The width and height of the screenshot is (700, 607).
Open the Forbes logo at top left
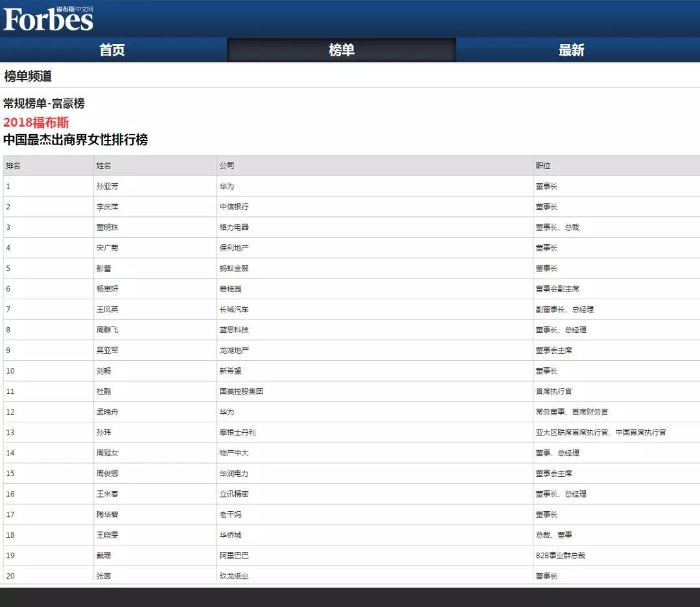point(48,19)
